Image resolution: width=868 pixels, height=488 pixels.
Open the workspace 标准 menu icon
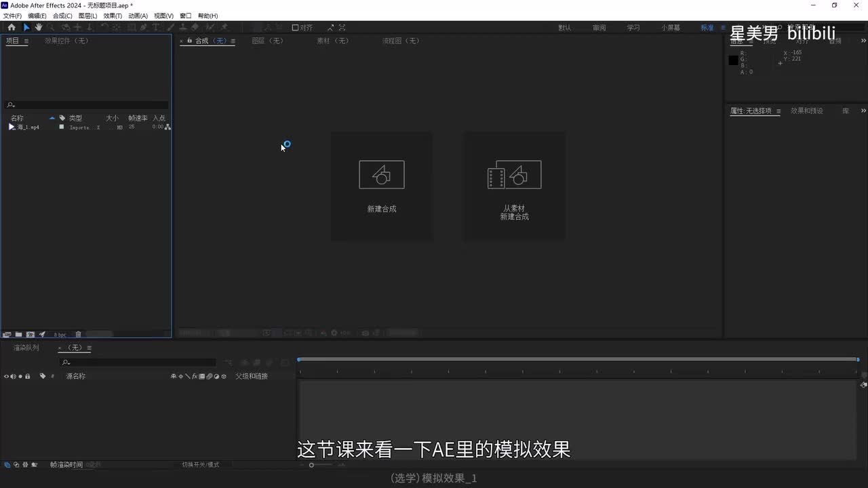[723, 28]
